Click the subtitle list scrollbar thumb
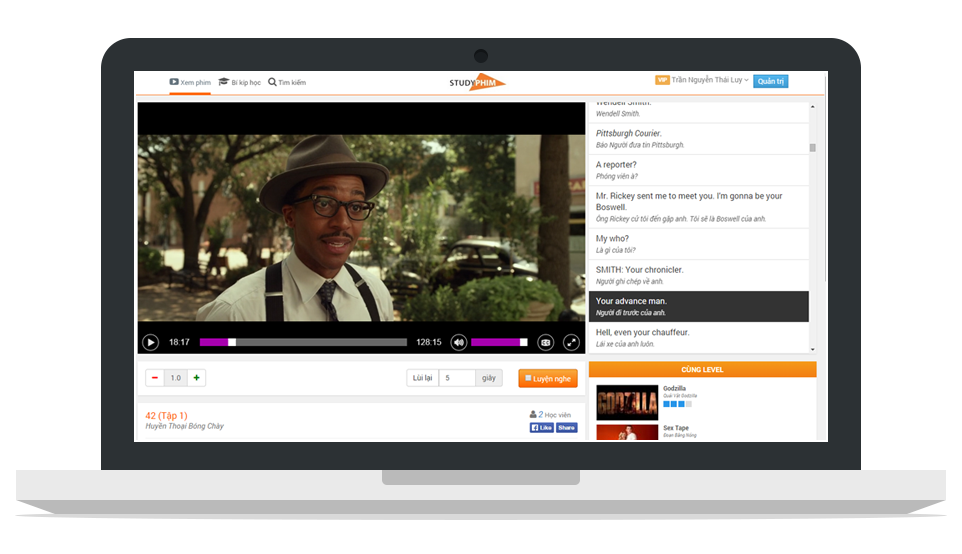Screen dimensions: 962x554 tap(813, 147)
